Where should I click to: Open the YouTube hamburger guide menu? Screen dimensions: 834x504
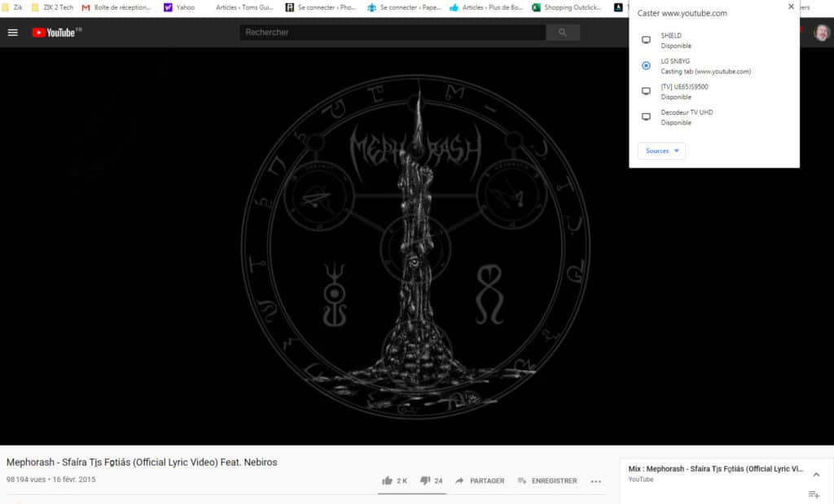pos(13,33)
